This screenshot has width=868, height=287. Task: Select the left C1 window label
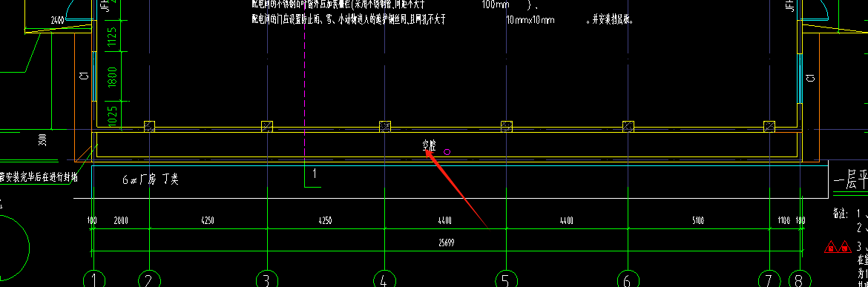click(x=84, y=76)
